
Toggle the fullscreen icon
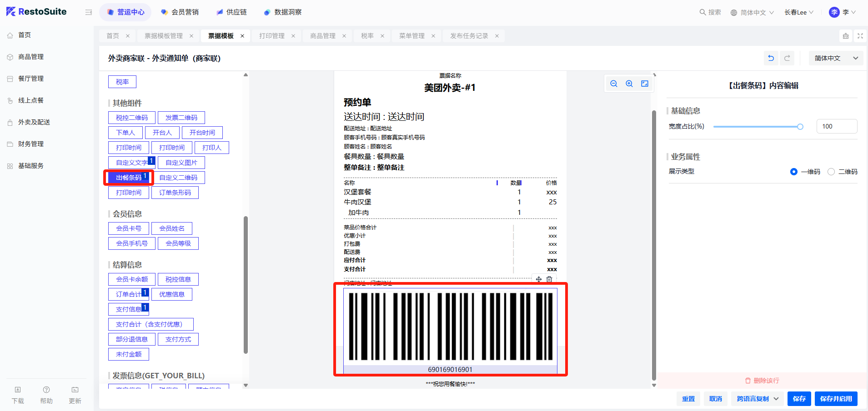coord(860,36)
